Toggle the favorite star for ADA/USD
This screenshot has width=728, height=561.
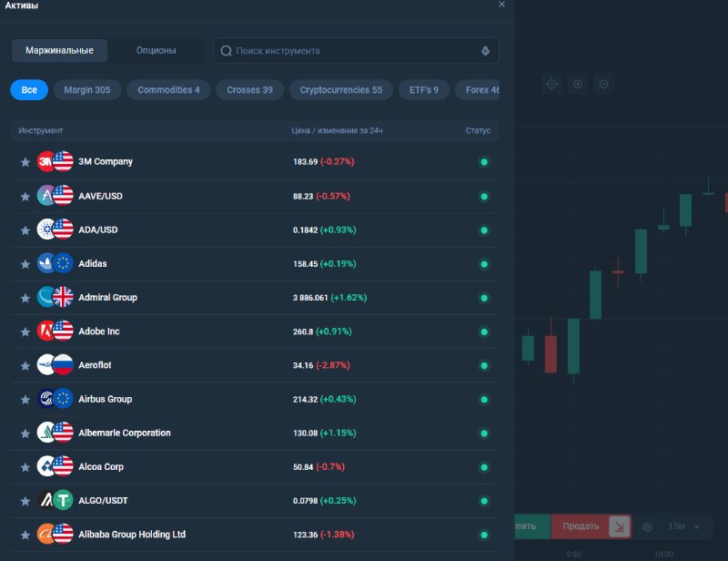[x=25, y=230]
